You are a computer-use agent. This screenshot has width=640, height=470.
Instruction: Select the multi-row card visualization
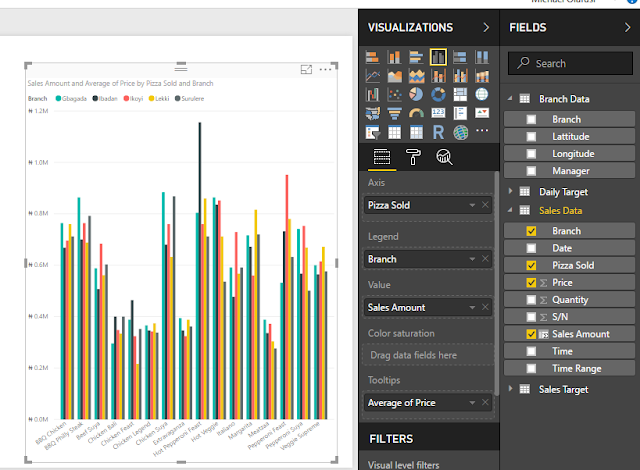click(x=460, y=113)
